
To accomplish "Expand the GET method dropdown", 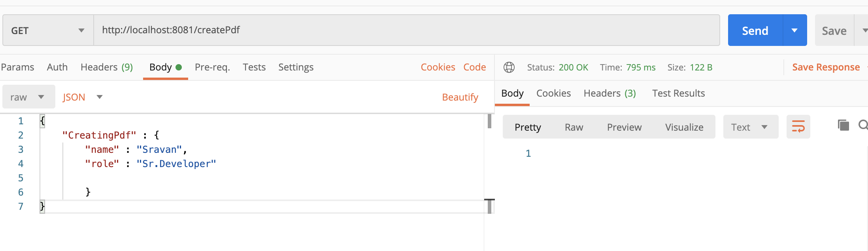I will [x=48, y=30].
